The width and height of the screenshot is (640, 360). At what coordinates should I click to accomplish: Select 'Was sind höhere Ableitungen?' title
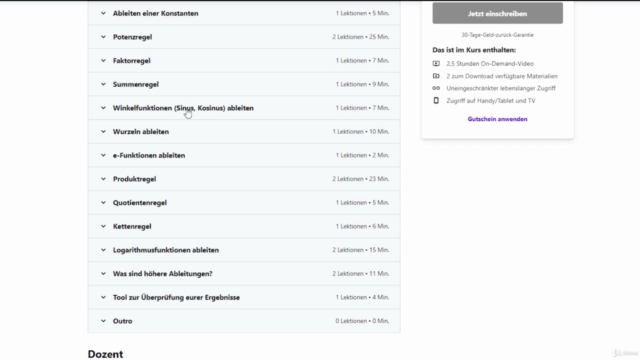(162, 274)
